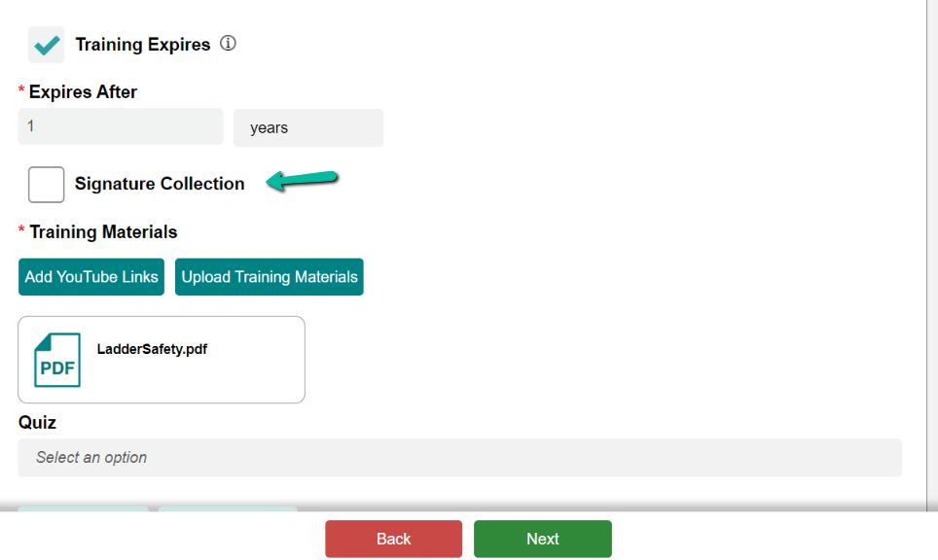
Task: Click the red asterisk beside Expires After
Action: [21, 90]
